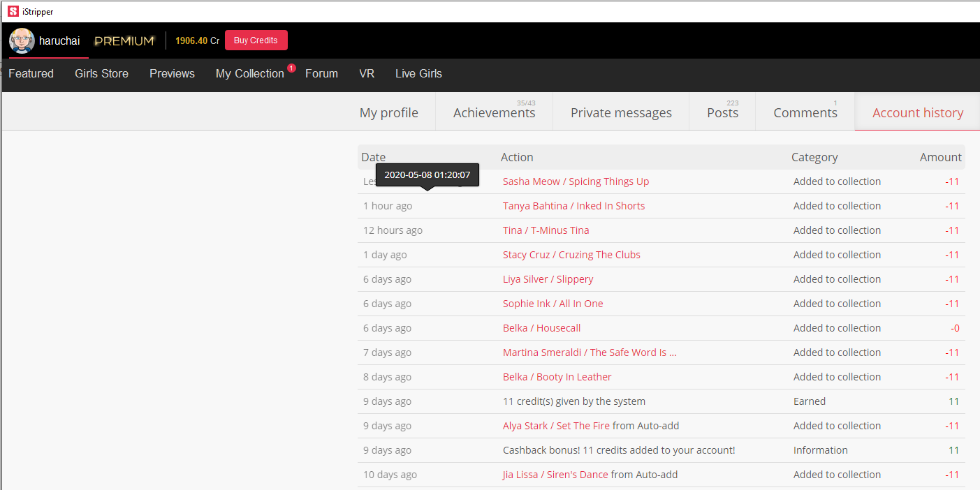This screenshot has width=980, height=490.
Task: Click the '1 day ago' date cell
Action: coord(385,255)
